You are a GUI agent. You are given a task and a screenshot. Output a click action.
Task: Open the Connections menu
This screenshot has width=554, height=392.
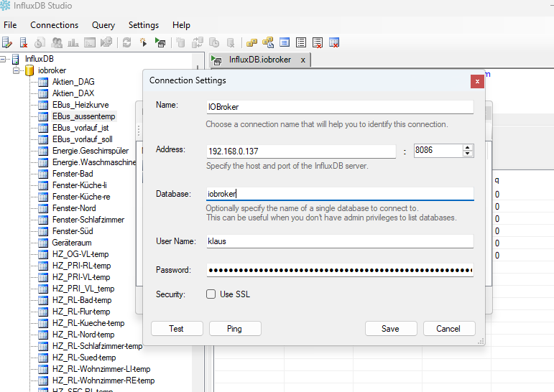pyautogui.click(x=55, y=25)
